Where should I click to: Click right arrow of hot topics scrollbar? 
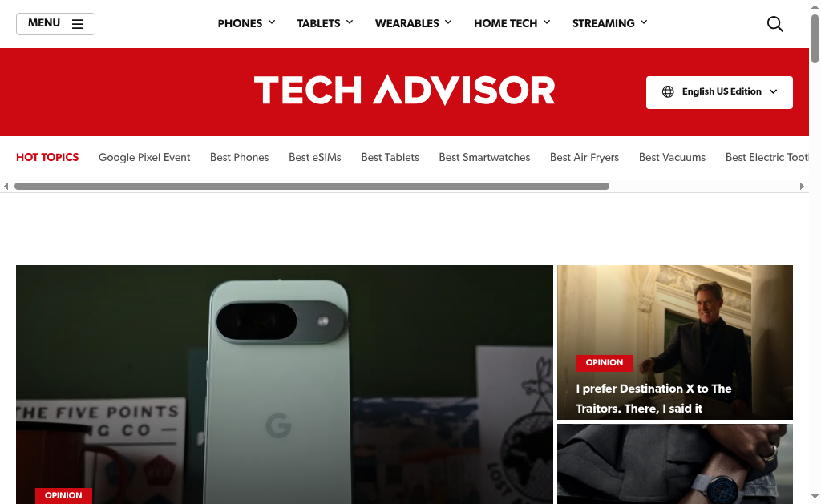click(x=802, y=187)
